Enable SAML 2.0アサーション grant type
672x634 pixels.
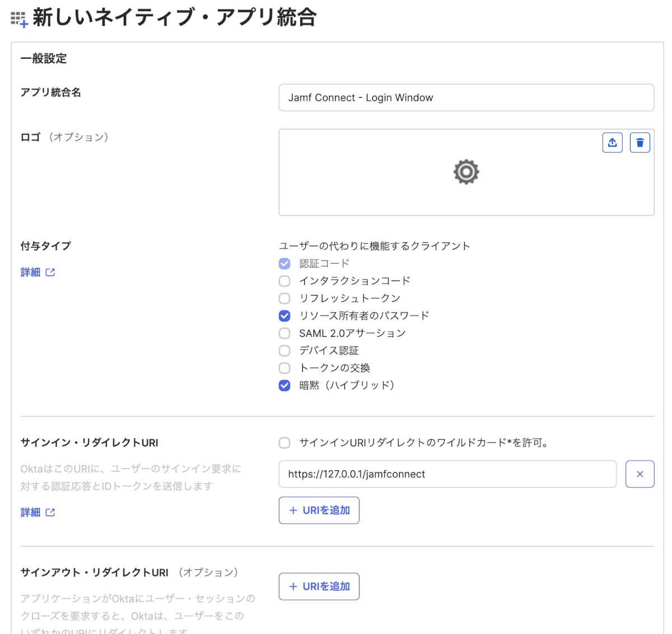click(284, 334)
